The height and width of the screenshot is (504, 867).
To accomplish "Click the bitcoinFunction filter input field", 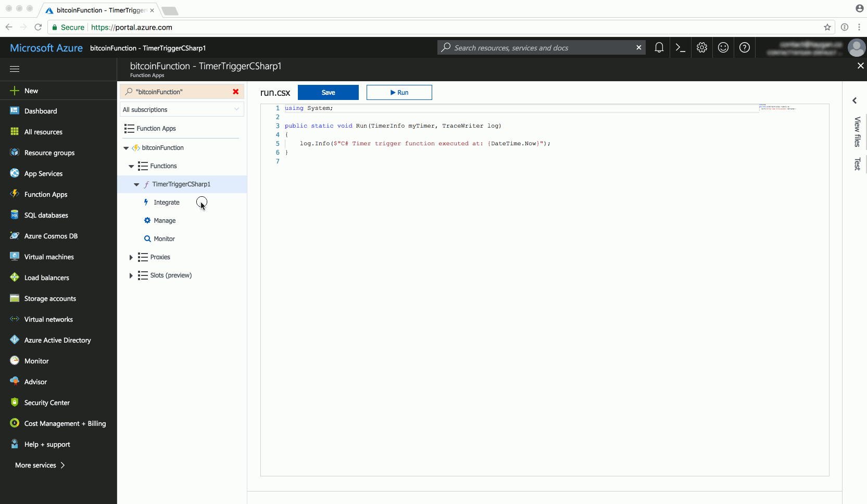I will click(x=182, y=92).
